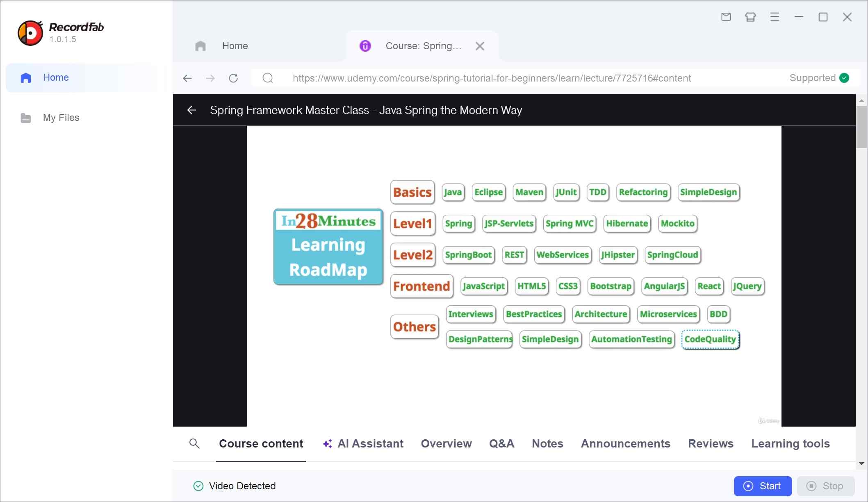This screenshot has width=868, height=502.
Task: Switch to the Course content tab
Action: 261,444
